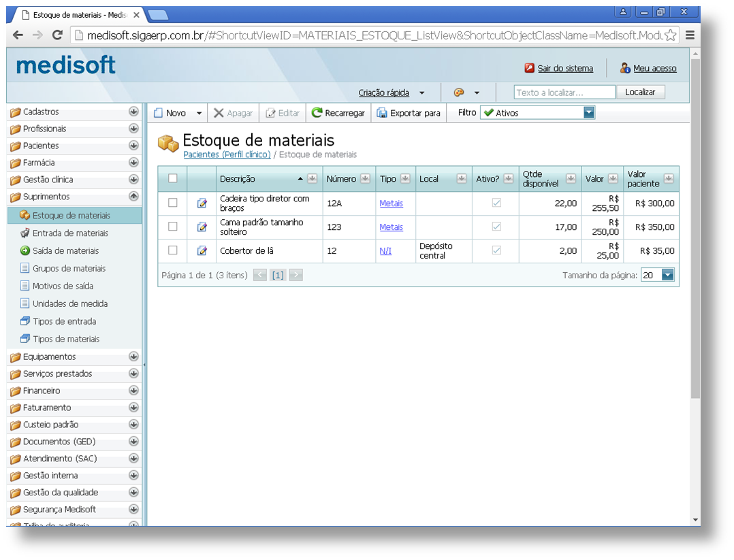
Task: Click the browser address bar
Action: click(x=374, y=35)
